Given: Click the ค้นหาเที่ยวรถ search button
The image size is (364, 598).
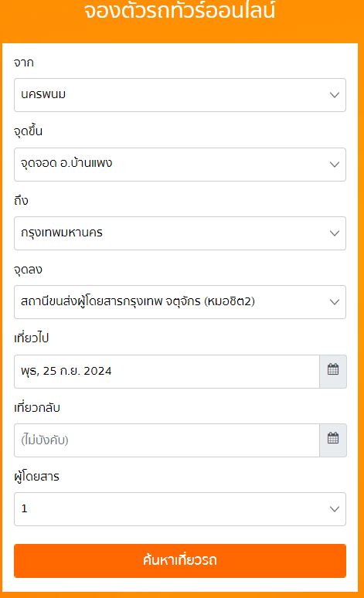Looking at the screenshot, I should (180, 561).
